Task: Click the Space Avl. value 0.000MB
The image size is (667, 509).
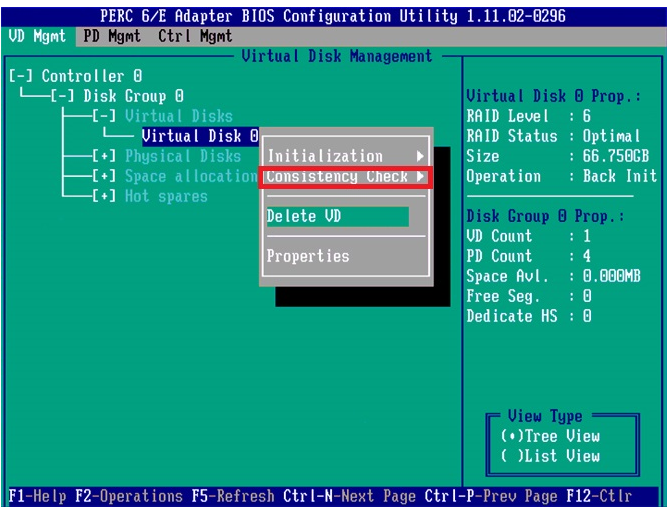Action: (611, 276)
